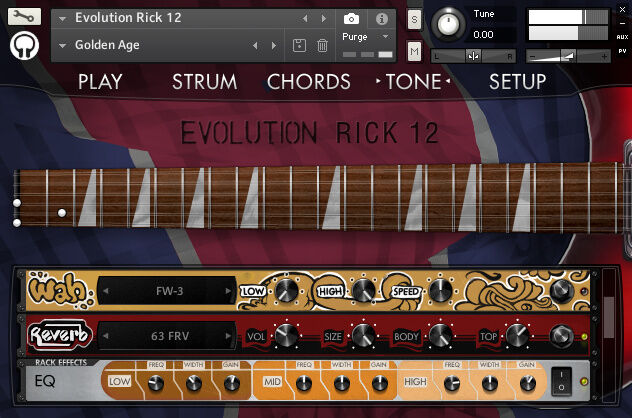Mute the instrument with M button
The width and height of the screenshot is (632, 418).
(x=414, y=51)
